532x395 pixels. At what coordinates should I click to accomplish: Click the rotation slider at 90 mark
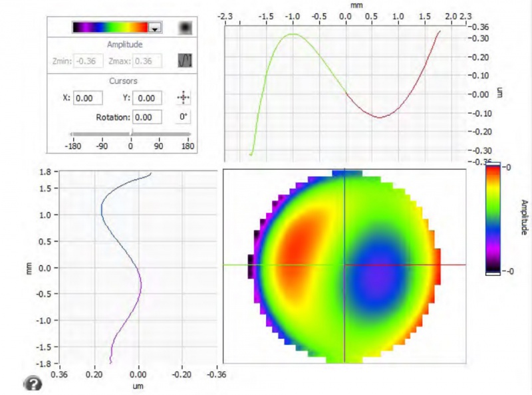[160, 135]
